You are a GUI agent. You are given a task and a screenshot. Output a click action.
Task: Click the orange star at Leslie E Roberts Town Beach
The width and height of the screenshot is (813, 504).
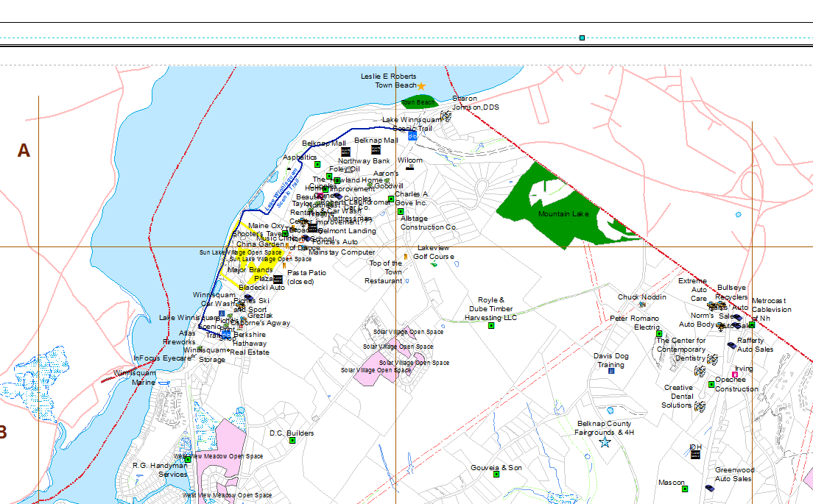(x=421, y=86)
